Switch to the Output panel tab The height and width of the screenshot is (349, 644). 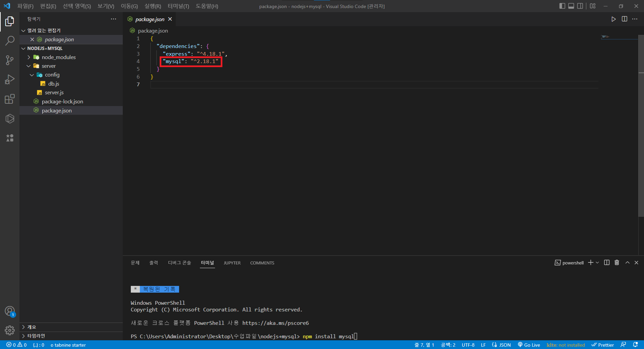(x=154, y=263)
